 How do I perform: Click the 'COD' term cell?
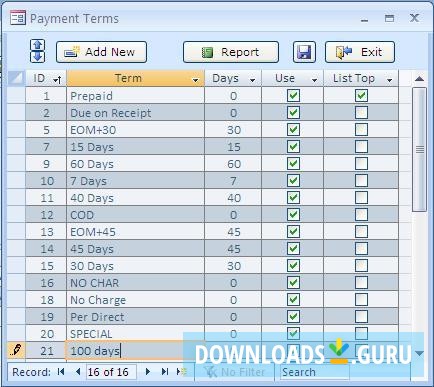pos(135,215)
